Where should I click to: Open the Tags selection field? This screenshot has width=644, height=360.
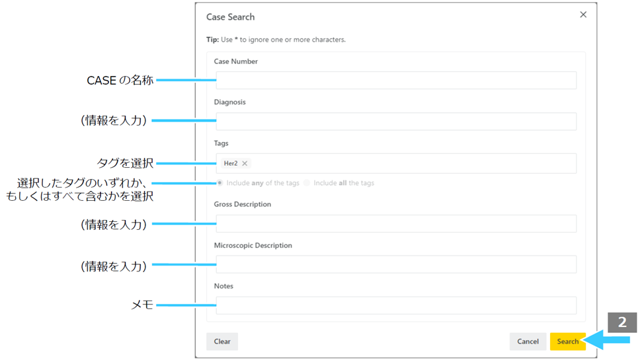(x=396, y=163)
